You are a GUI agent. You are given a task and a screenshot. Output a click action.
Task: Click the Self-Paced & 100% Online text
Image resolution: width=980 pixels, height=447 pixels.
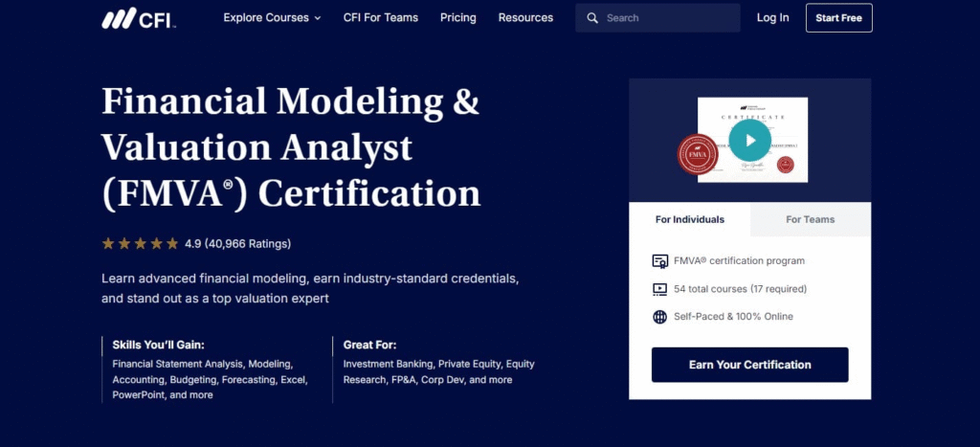[x=733, y=316]
